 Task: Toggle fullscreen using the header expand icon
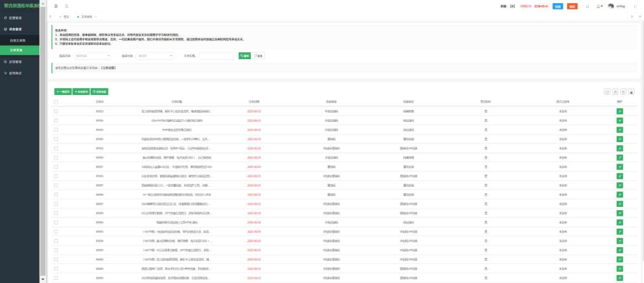[x=587, y=6]
